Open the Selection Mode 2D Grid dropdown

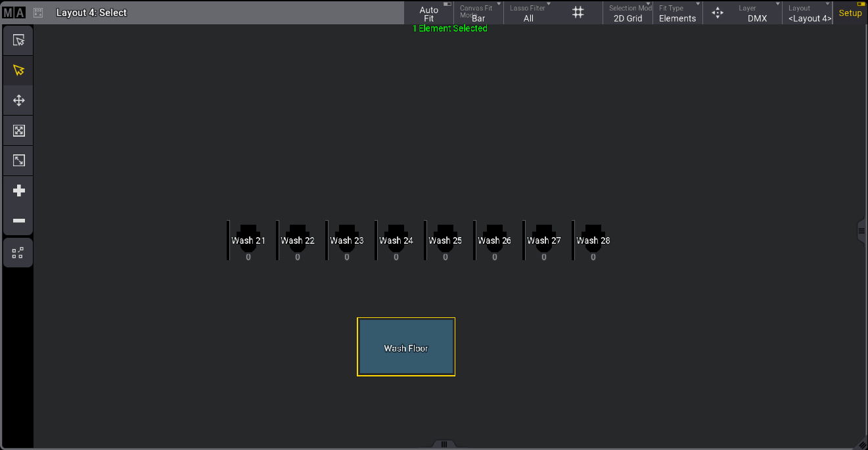tap(628, 14)
